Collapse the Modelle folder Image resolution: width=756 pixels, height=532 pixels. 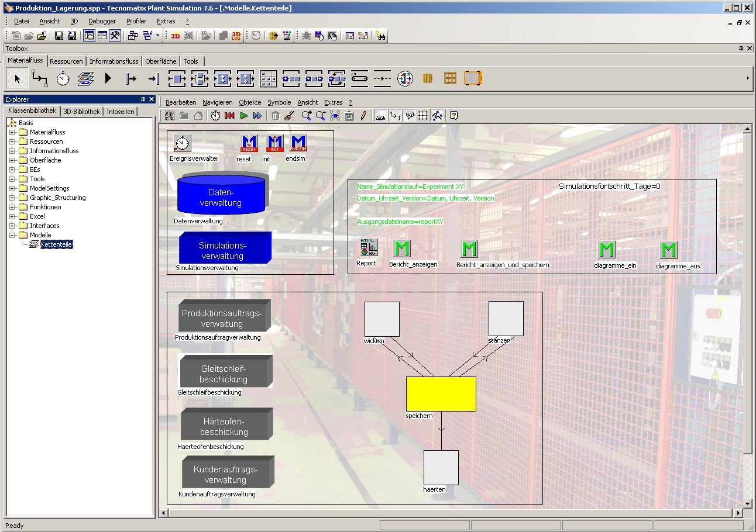pos(12,235)
